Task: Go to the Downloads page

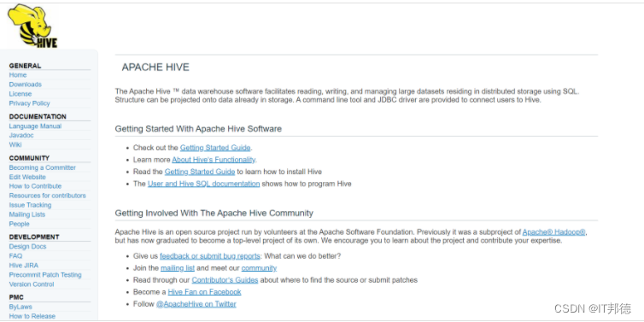Action: tap(26, 85)
